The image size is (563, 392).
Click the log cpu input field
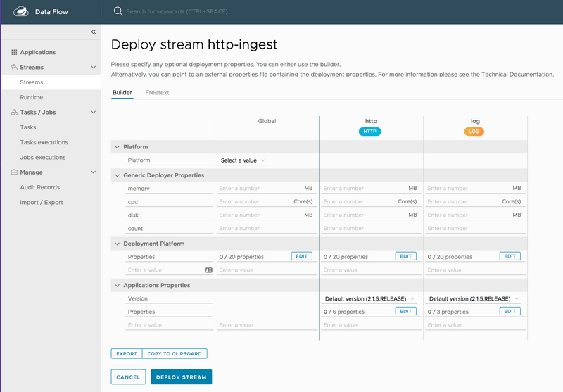click(474, 202)
